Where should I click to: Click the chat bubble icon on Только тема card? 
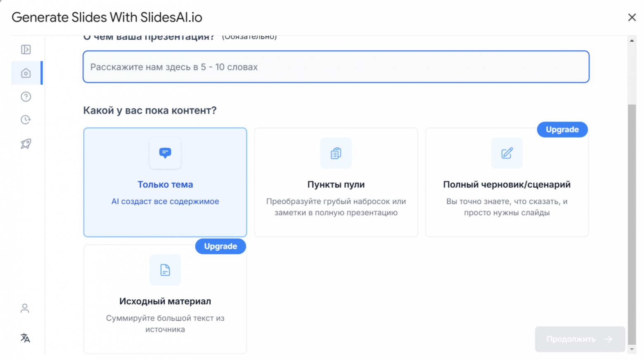click(165, 153)
